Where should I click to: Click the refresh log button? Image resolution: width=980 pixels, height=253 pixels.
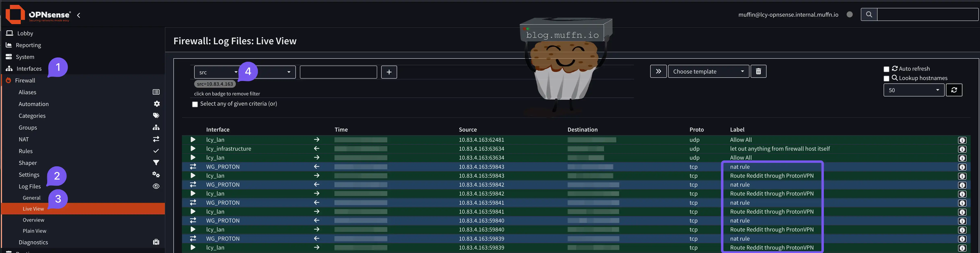click(x=954, y=90)
